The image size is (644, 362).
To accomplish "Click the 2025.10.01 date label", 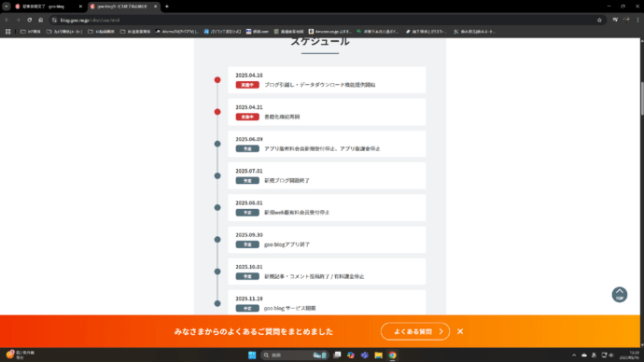I will (x=249, y=267).
